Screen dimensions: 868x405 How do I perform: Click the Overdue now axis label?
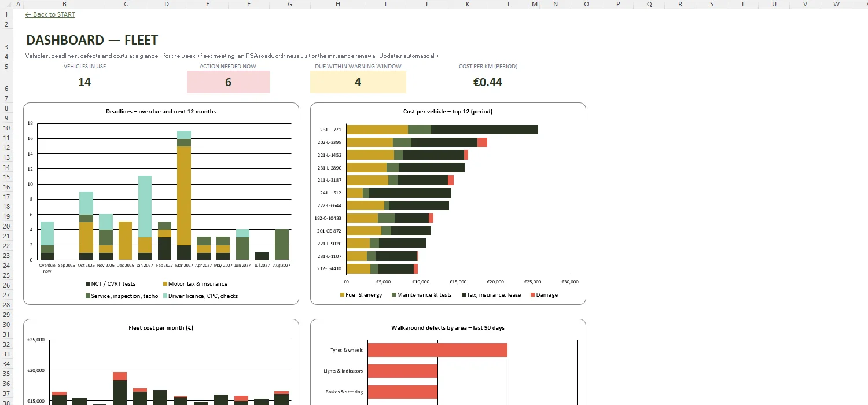pos(47,268)
